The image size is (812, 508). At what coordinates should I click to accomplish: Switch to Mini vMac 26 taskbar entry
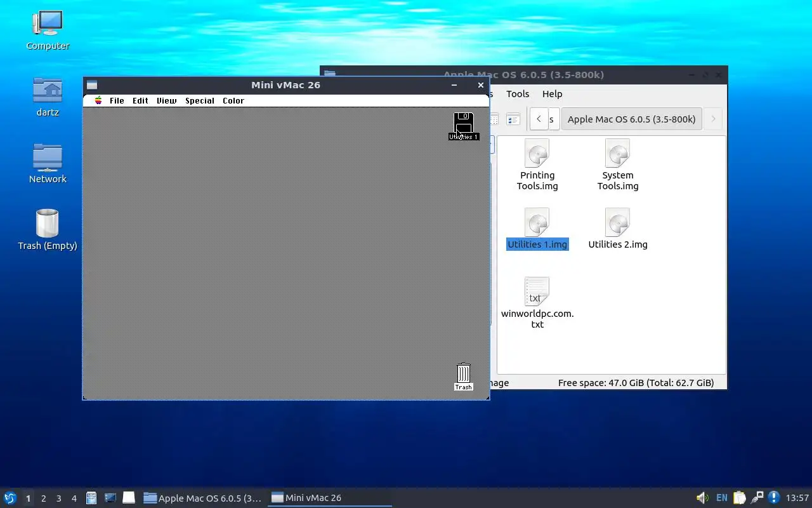[x=330, y=498]
